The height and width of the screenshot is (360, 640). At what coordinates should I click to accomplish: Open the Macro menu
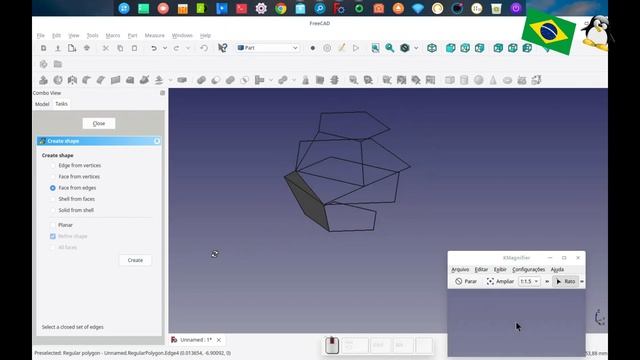coord(113,36)
